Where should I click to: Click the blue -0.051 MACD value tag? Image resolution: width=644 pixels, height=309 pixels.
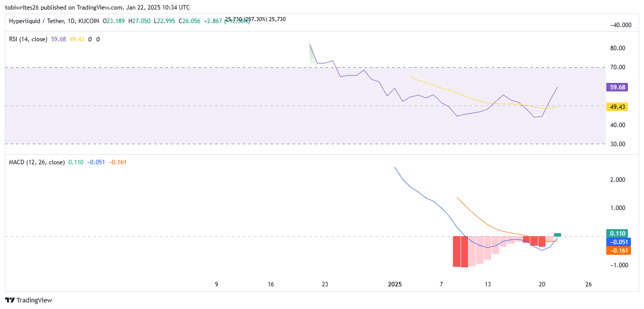click(x=617, y=242)
